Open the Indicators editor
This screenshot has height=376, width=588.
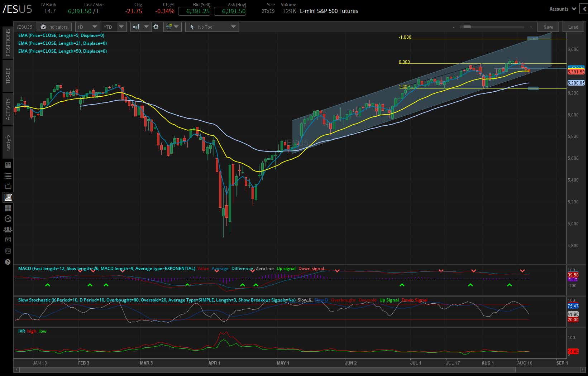pos(54,26)
